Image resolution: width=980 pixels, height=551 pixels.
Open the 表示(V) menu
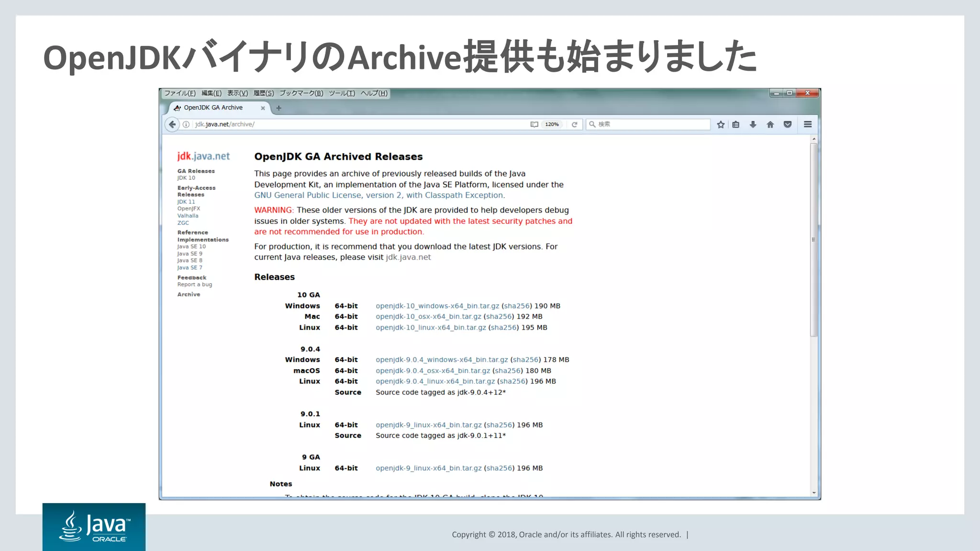click(237, 93)
